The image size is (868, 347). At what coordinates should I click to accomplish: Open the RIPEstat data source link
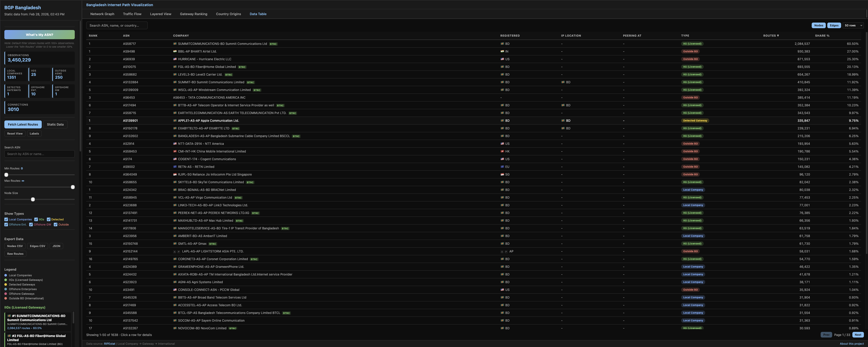pyautogui.click(x=110, y=344)
